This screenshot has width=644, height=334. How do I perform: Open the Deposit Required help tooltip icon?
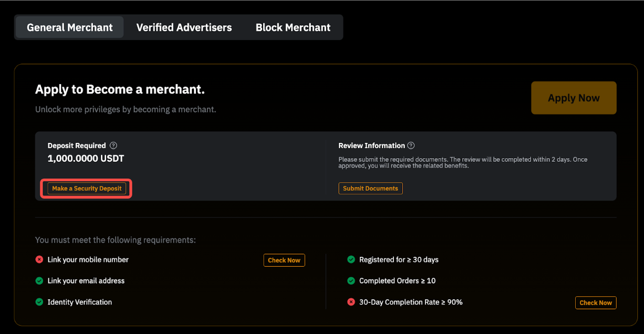[x=113, y=145]
